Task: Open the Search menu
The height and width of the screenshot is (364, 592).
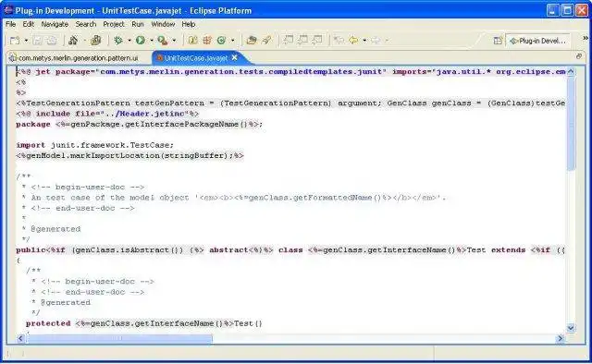Action: (x=86, y=24)
